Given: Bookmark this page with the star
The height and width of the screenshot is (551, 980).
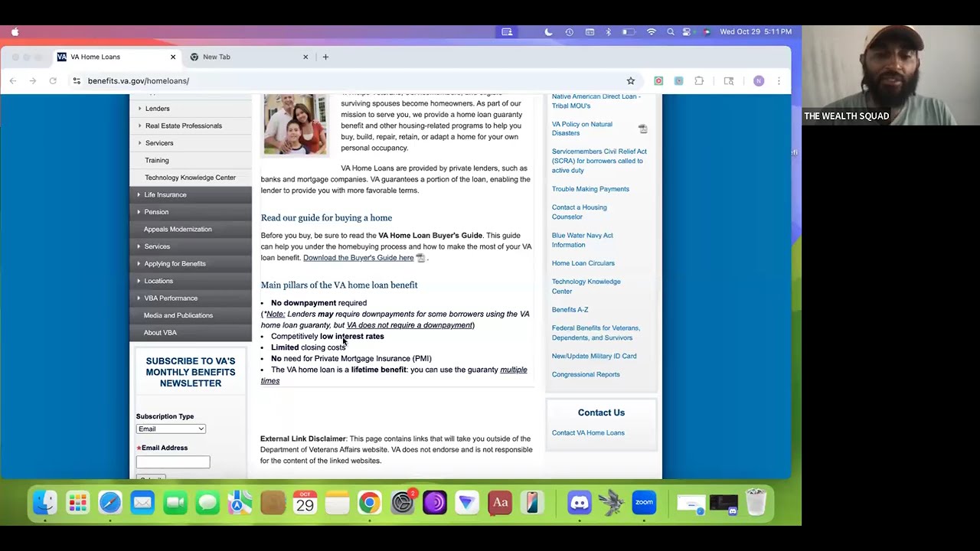Looking at the screenshot, I should pos(631,81).
